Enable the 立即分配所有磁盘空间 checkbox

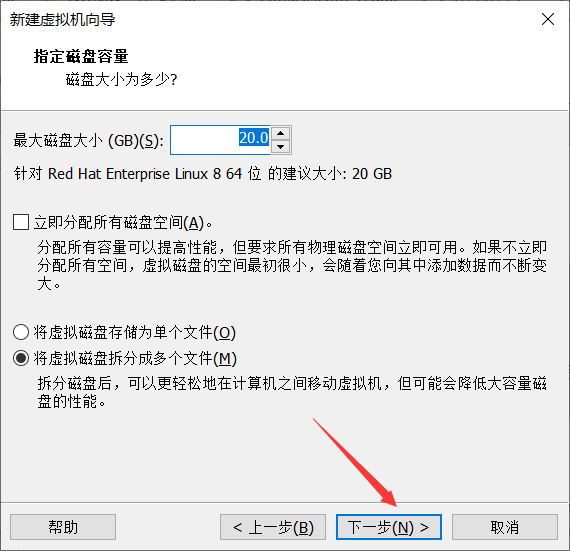pyautogui.click(x=21, y=222)
